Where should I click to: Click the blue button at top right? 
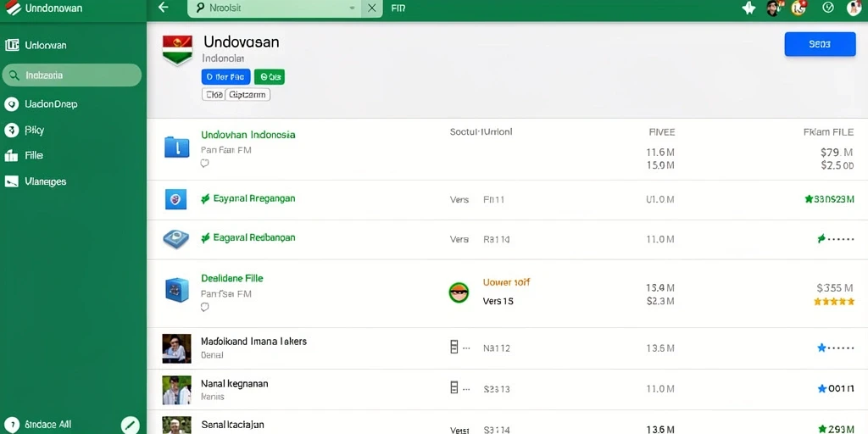click(x=820, y=44)
